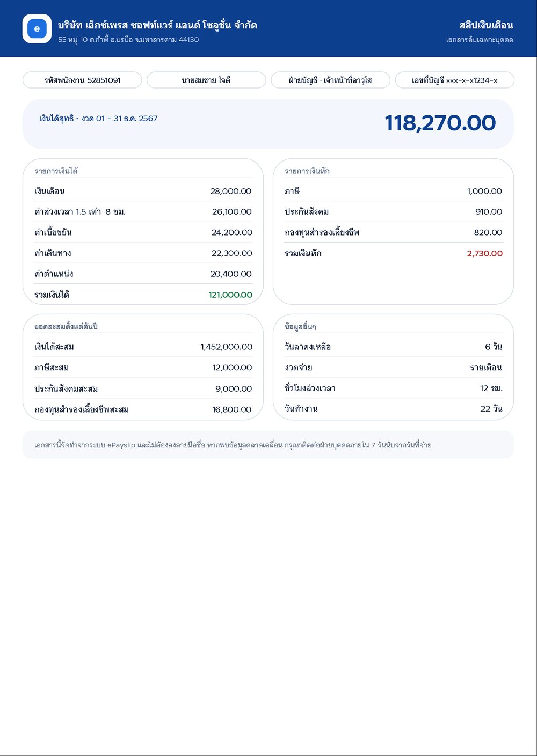Click the สลิปเงินเดือน title

tap(486, 25)
